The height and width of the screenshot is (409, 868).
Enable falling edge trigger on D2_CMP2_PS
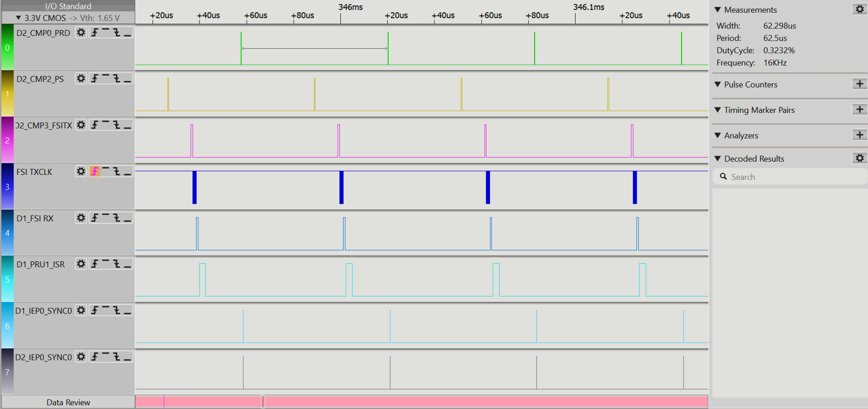[x=116, y=79]
